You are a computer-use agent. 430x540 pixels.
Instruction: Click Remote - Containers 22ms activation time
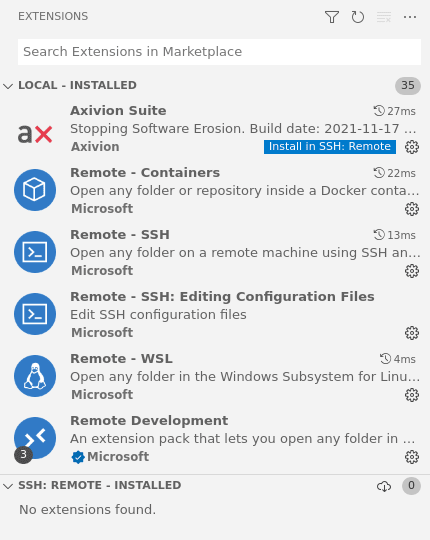click(x=395, y=173)
